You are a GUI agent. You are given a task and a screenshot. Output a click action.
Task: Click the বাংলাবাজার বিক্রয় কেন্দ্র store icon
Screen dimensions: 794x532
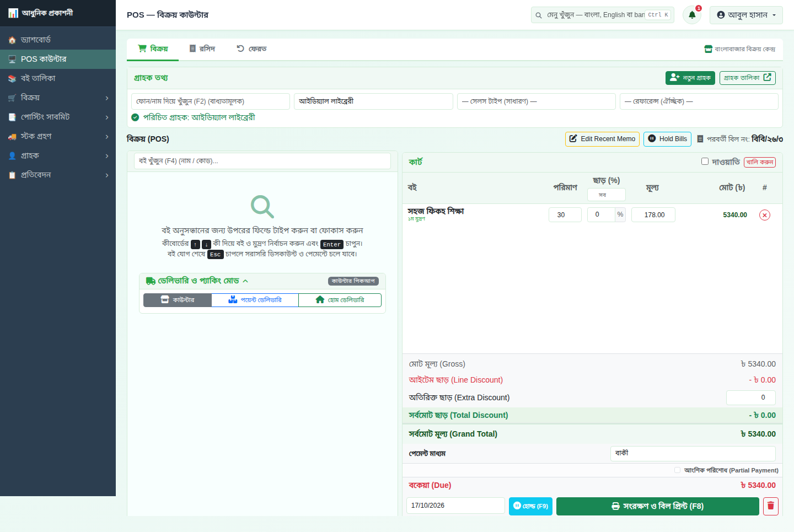[x=709, y=49]
